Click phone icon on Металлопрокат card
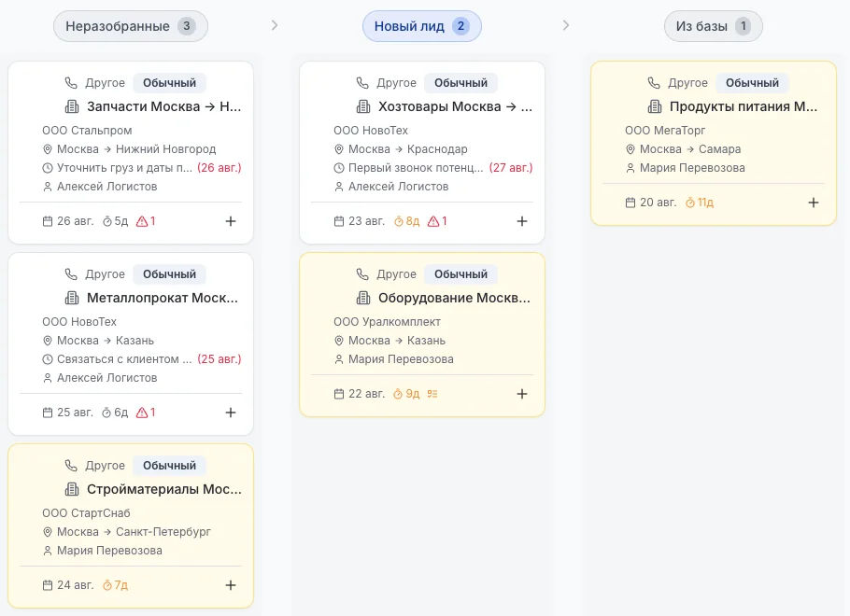The width and height of the screenshot is (850, 616). 71,274
